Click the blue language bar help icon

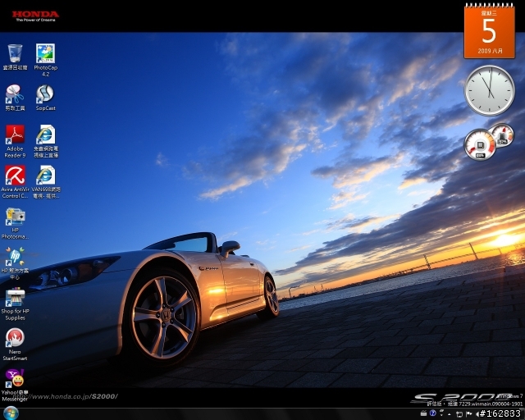pyautogui.click(x=433, y=413)
